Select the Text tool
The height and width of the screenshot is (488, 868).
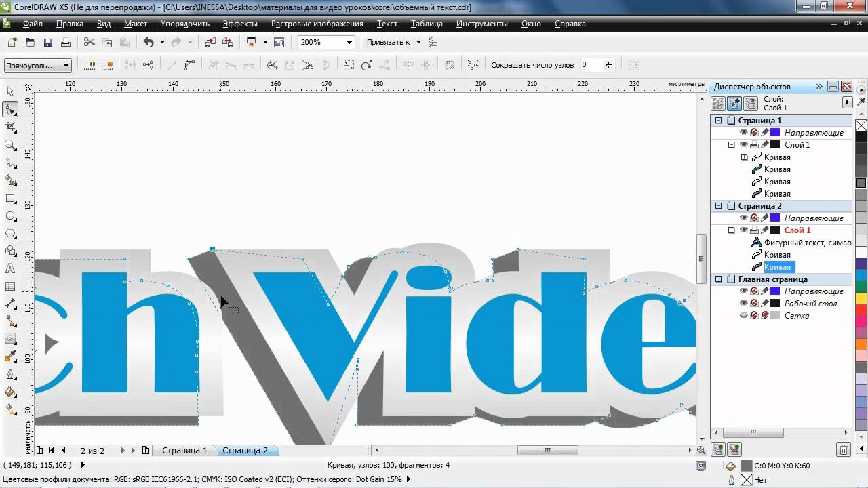(x=10, y=269)
